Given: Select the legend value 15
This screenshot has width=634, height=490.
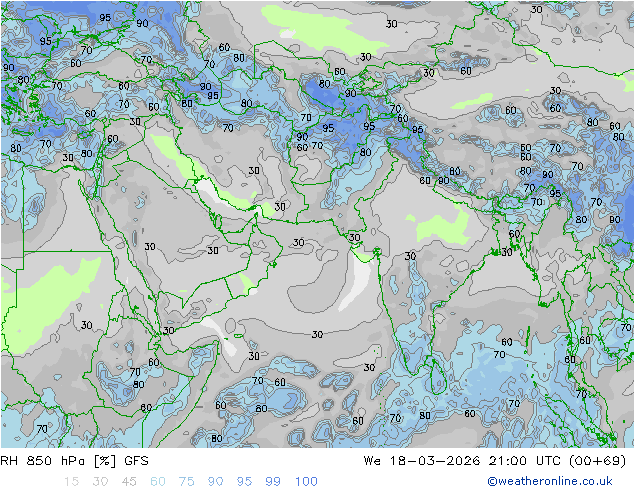Looking at the screenshot, I should tap(71, 481).
